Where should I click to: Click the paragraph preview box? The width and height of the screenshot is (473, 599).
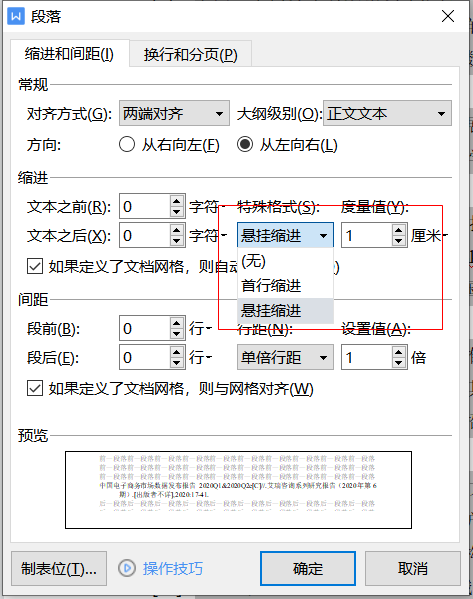[x=238, y=490]
